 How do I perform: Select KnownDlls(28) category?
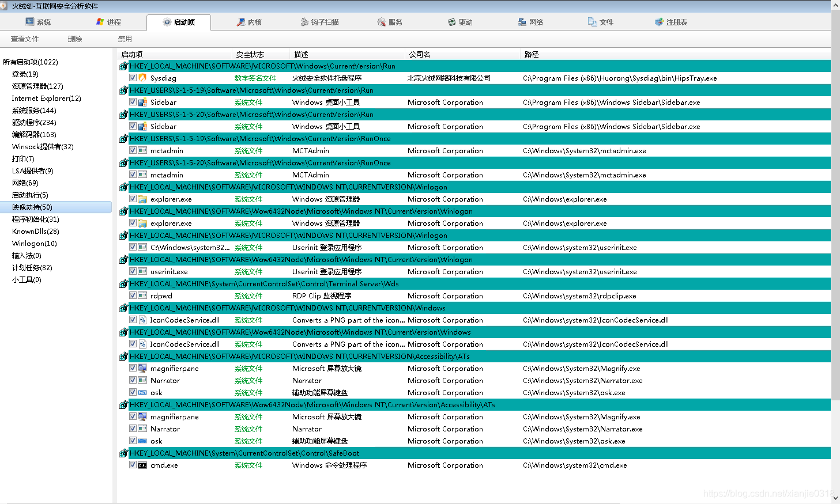coord(36,232)
